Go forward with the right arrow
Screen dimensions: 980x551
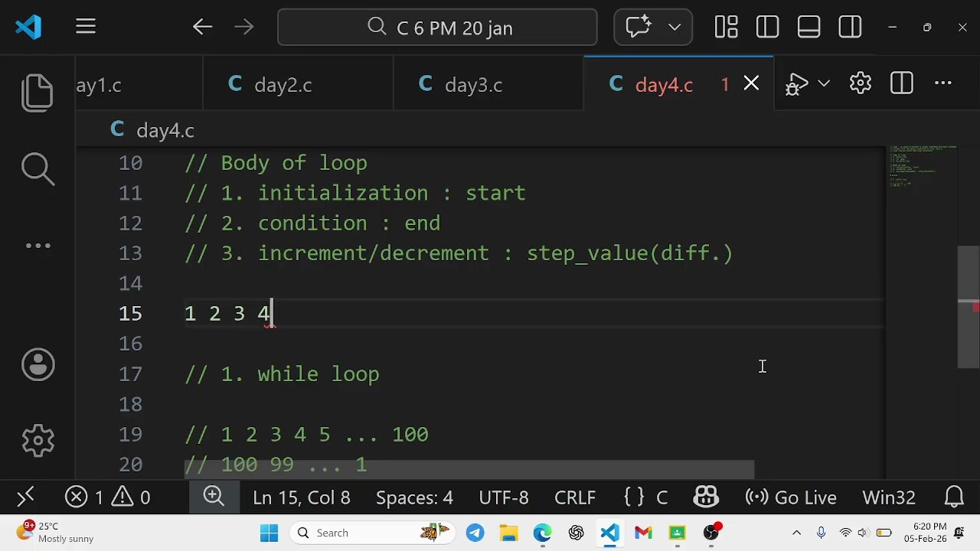(x=243, y=28)
